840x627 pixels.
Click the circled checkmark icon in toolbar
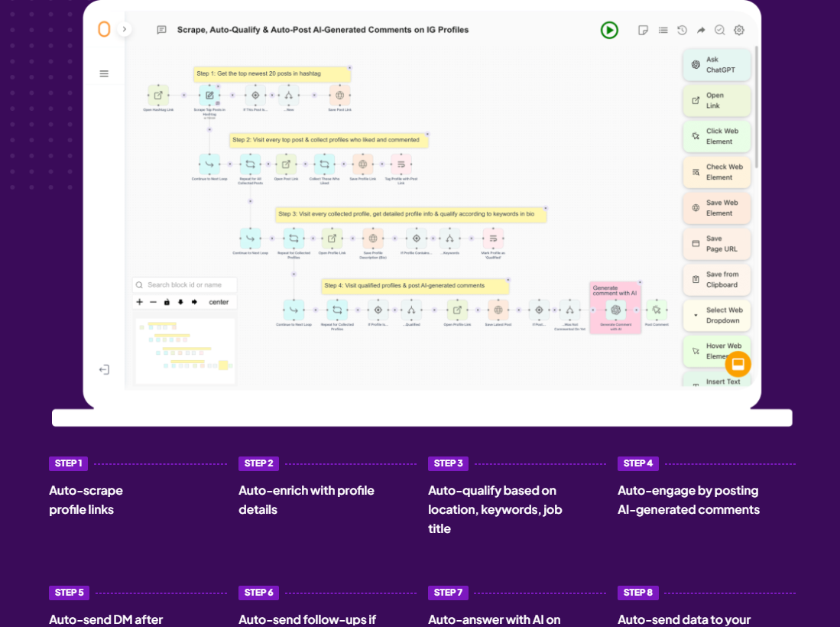pos(719,30)
